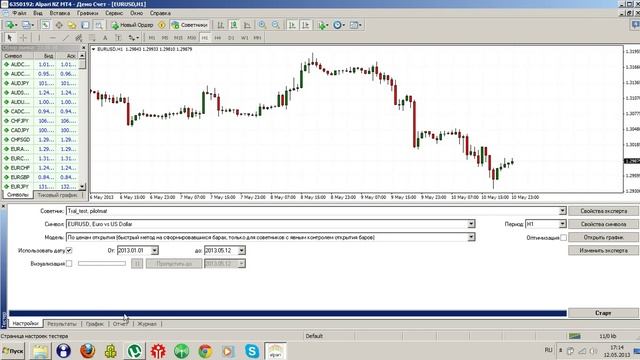Open the Profiles toolbar icon
Screen dimensions: 640x360
click(27, 25)
